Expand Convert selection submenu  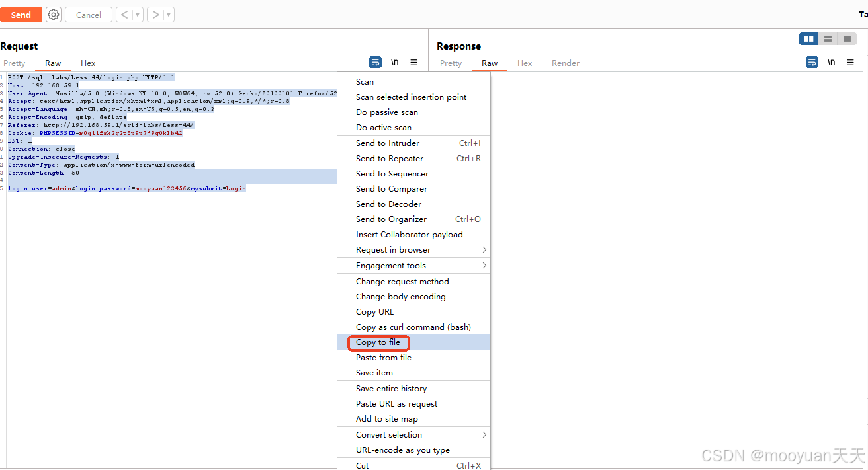(413, 435)
